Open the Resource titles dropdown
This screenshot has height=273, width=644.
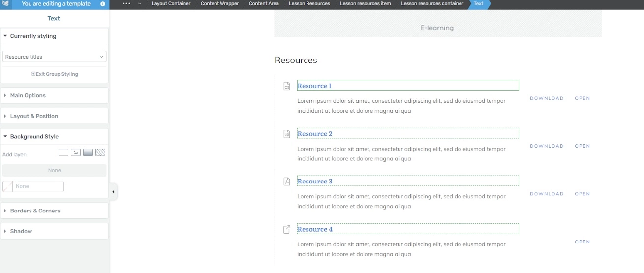pos(55,57)
